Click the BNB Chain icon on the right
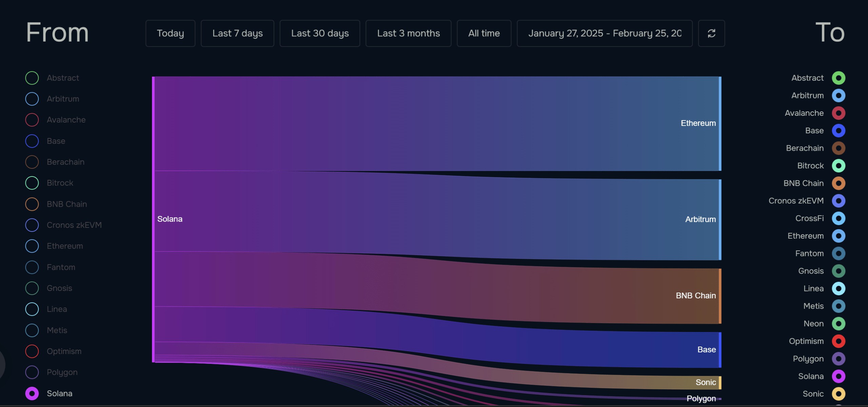The width and height of the screenshot is (868, 407). [839, 183]
